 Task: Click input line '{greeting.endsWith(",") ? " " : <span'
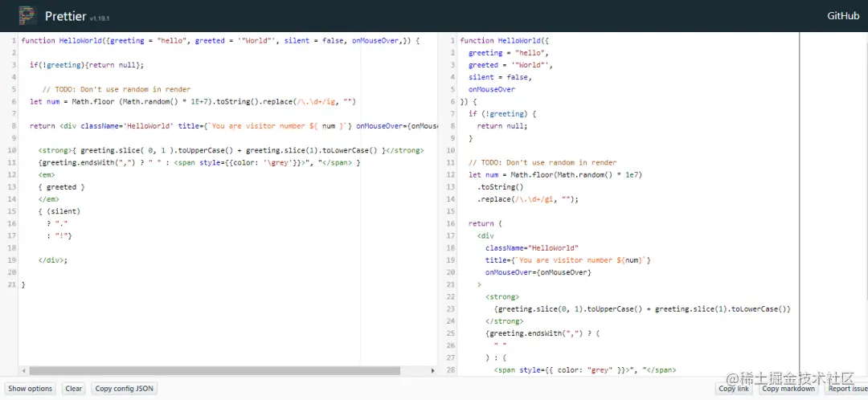[199, 163]
